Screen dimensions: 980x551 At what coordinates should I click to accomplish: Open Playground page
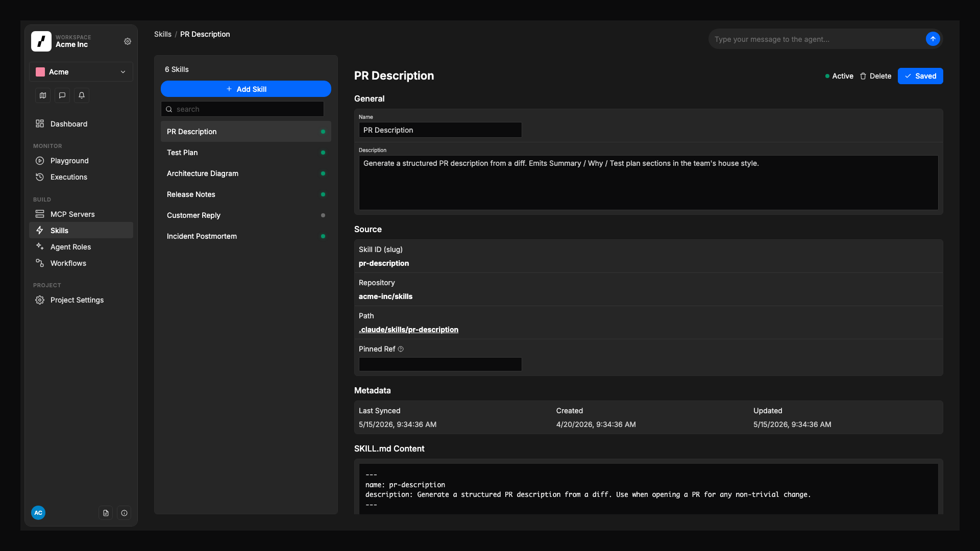81,161
